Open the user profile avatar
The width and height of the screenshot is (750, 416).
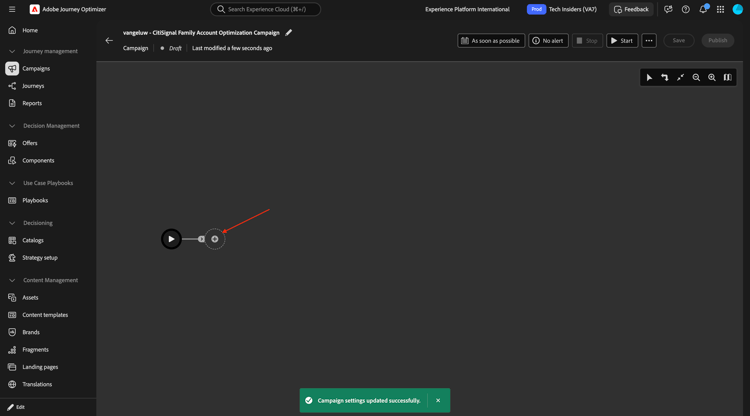tap(738, 9)
